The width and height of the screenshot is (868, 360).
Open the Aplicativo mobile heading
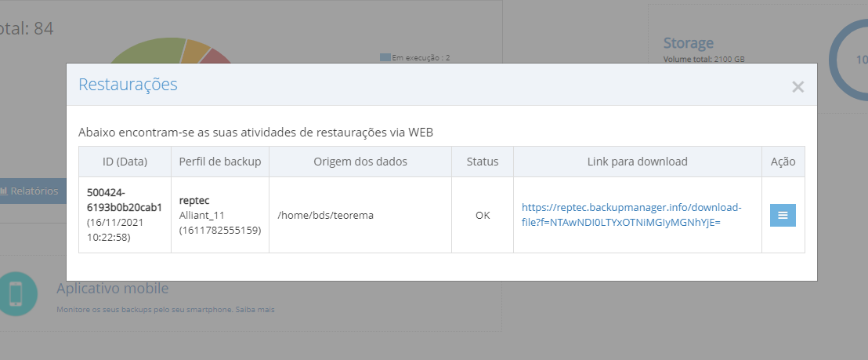112,289
